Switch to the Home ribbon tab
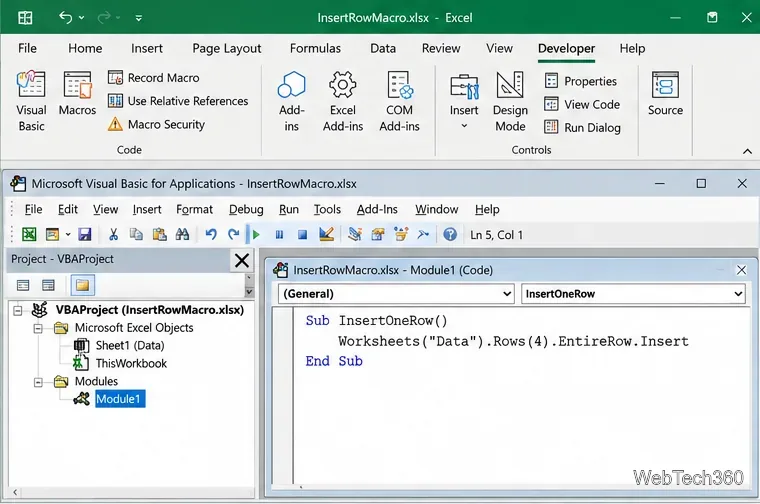Screen dimensions: 760x504 pos(85,48)
